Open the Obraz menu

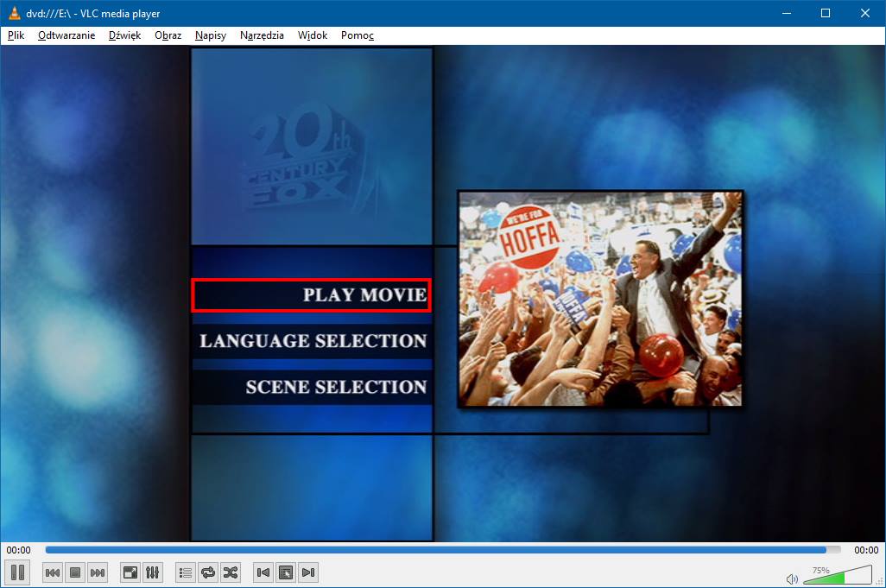(168, 35)
